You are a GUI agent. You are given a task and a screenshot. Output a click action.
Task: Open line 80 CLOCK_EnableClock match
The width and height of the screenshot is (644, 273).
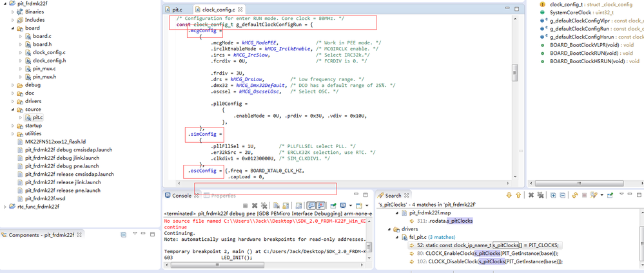click(x=484, y=253)
